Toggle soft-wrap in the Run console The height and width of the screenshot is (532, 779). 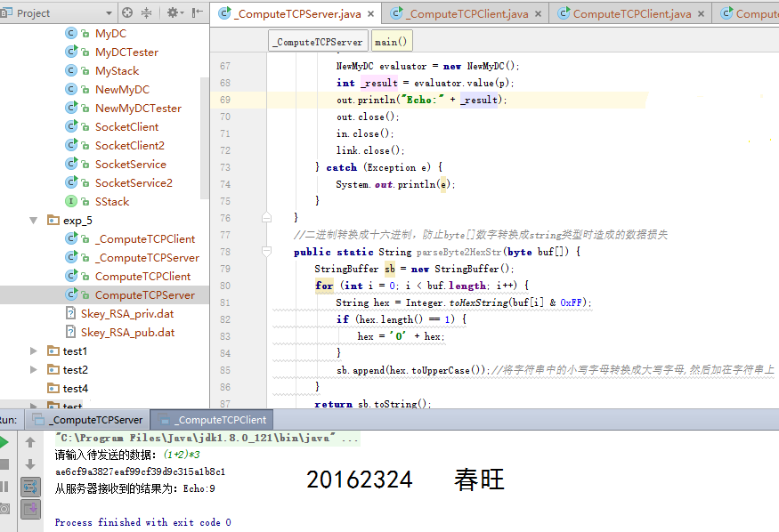[x=31, y=488]
